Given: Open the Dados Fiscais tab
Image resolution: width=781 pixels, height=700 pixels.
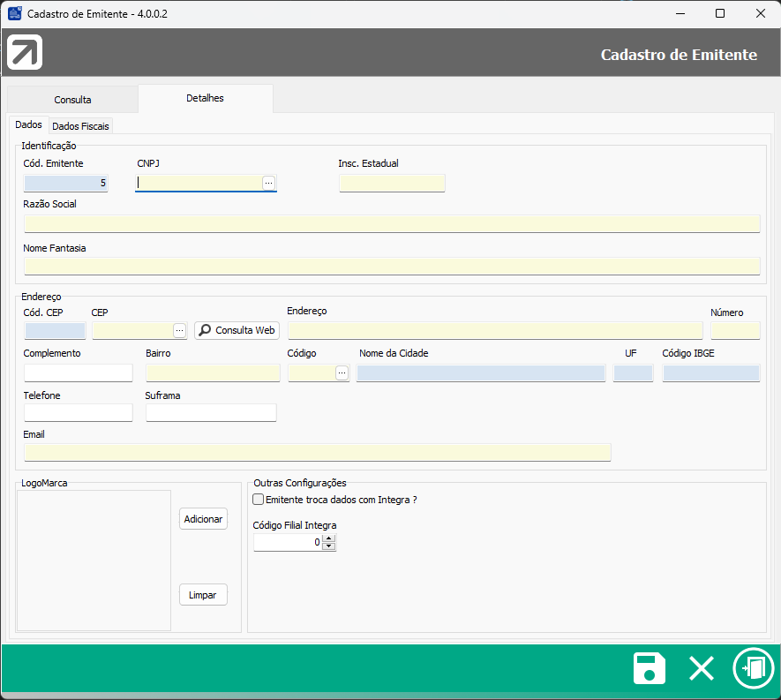Looking at the screenshot, I should click(x=81, y=126).
